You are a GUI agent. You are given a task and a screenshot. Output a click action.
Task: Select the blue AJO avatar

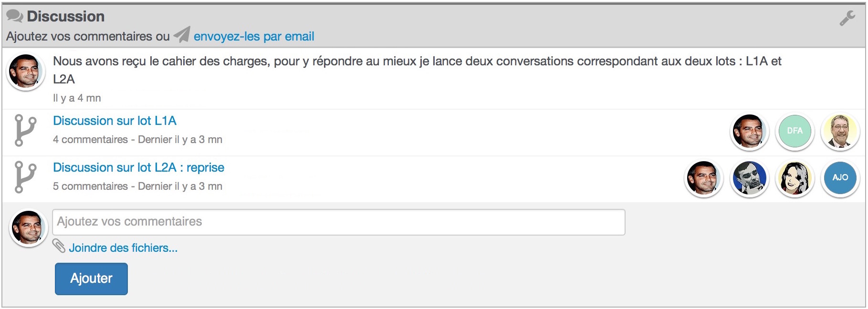pos(840,177)
